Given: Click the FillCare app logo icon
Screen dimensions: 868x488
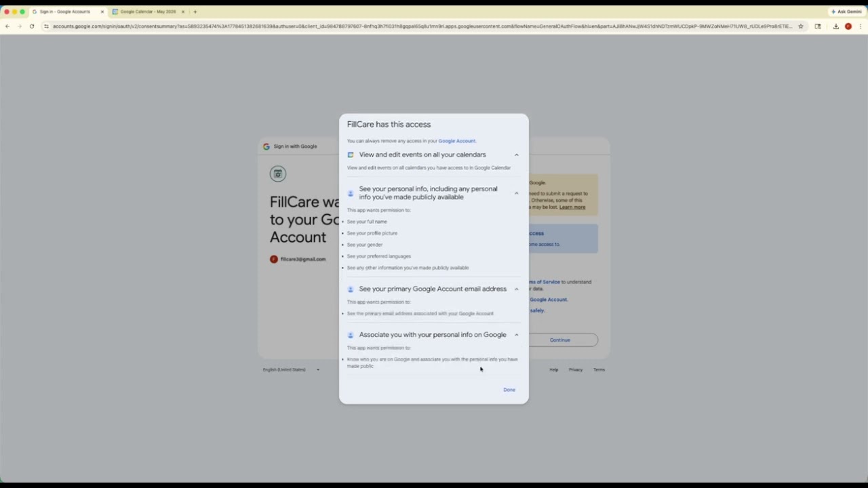Looking at the screenshot, I should (x=278, y=174).
